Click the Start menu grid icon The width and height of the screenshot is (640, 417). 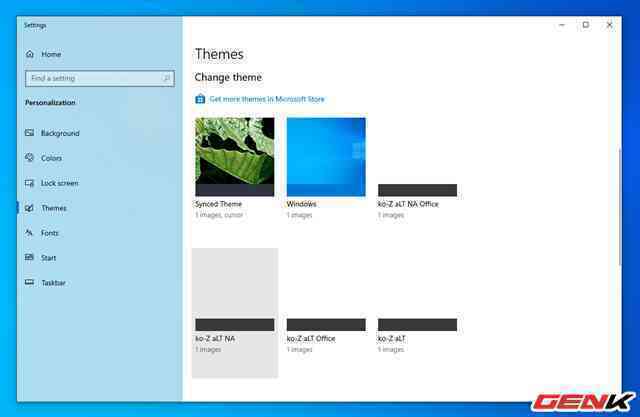coord(29,257)
